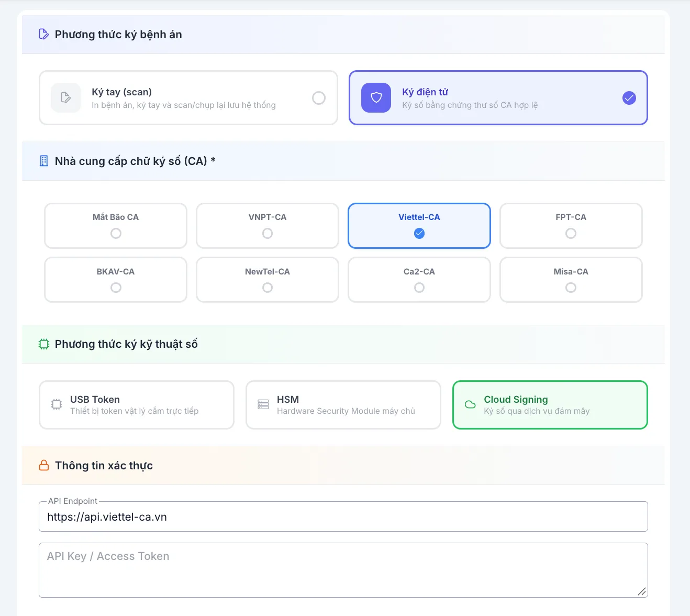Click the cloud icon in Cloud Signing card
690x616 pixels.
point(470,404)
